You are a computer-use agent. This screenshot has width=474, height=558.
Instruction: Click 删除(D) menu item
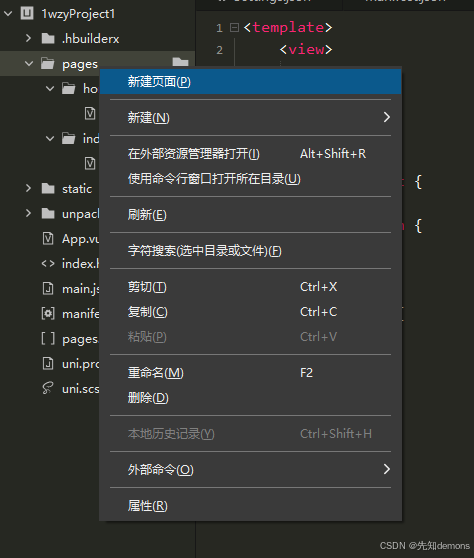click(251, 398)
